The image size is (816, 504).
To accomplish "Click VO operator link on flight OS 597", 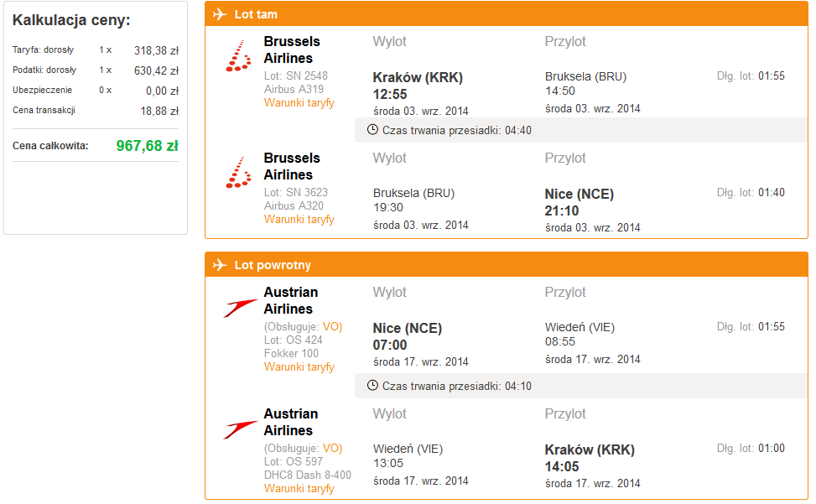I will point(331,449).
